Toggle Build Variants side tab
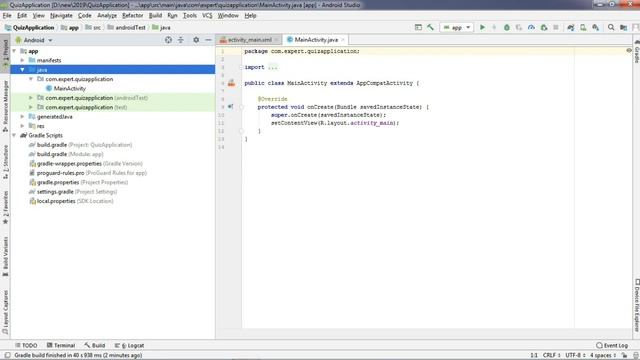The width and height of the screenshot is (640, 360). 5,256
